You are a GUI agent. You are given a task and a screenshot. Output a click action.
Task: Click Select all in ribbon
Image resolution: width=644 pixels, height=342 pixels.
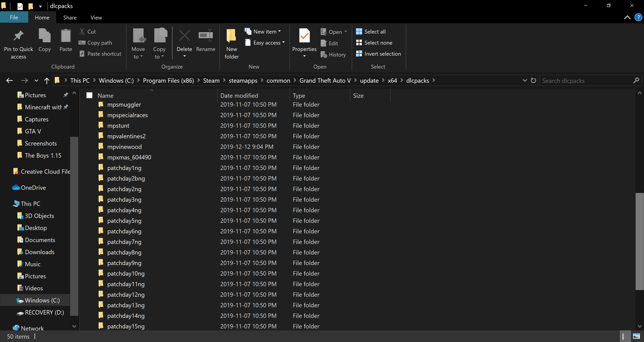(371, 32)
